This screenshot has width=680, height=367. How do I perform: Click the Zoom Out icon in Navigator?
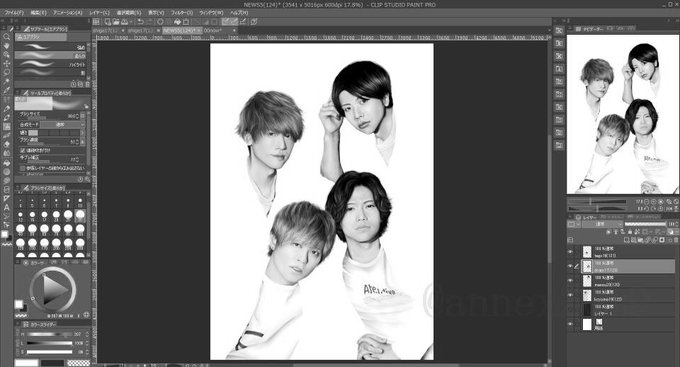pyautogui.click(x=647, y=202)
